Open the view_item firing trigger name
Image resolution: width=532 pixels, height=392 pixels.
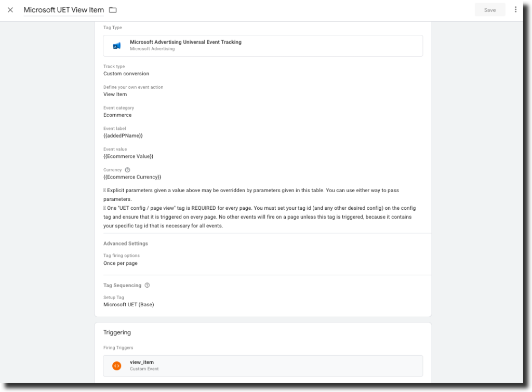click(x=142, y=362)
